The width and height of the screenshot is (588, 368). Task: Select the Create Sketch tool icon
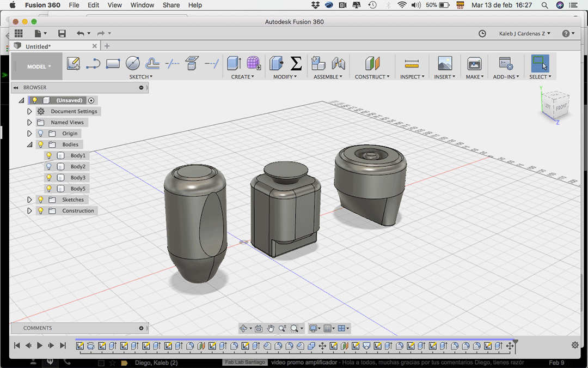[x=73, y=64]
